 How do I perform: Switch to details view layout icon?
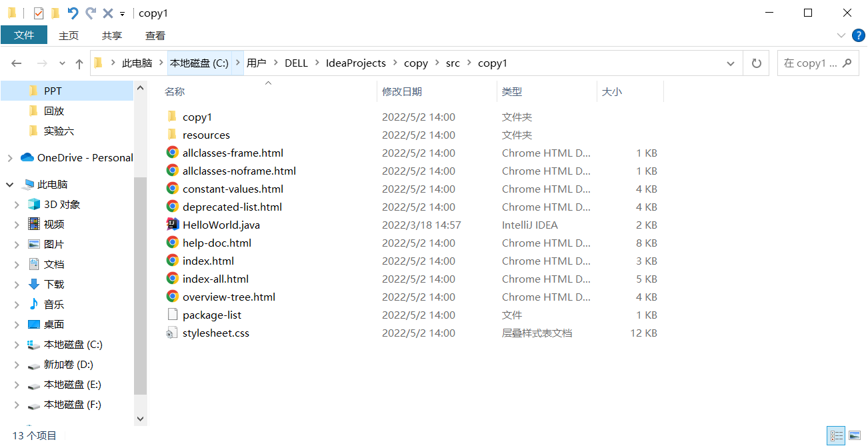click(836, 436)
